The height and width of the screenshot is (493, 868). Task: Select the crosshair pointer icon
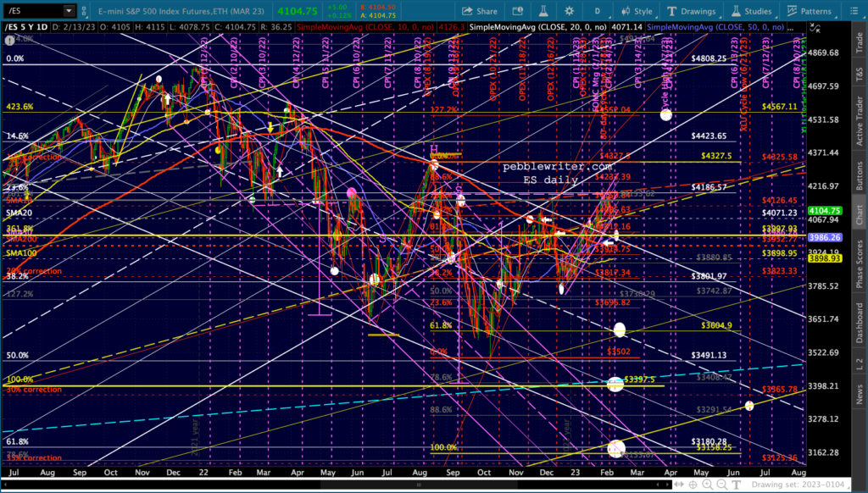pyautogui.click(x=693, y=485)
